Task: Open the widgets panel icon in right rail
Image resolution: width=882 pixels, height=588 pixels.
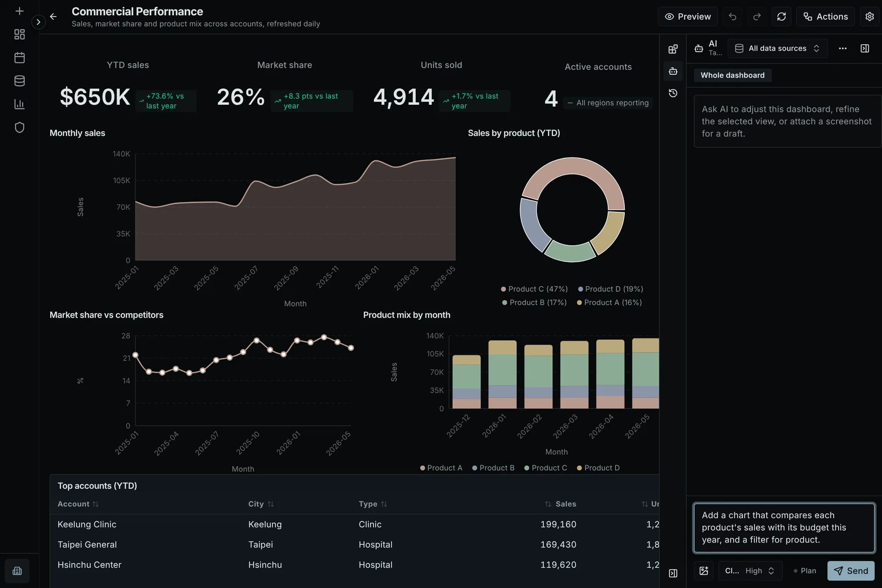Action: [x=673, y=49]
